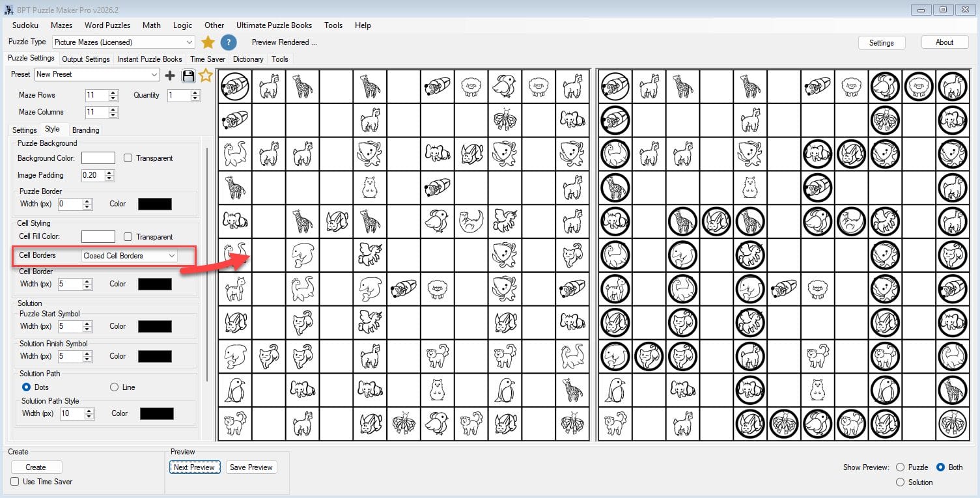Increase Maze Rows with the up arrow
Viewport: 980px width, 498px height.
pos(114,92)
